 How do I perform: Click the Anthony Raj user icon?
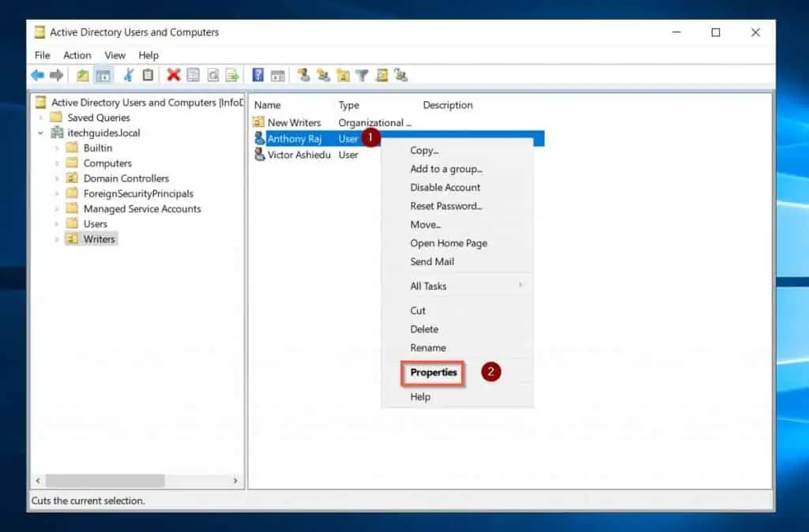pos(259,138)
